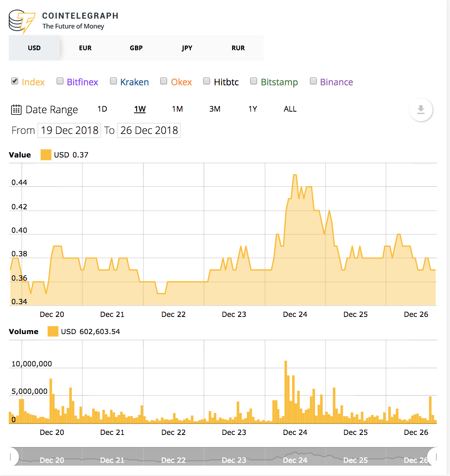The height and width of the screenshot is (476, 450).
Task: Click the Volume legend color swatch
Action: coord(53,332)
